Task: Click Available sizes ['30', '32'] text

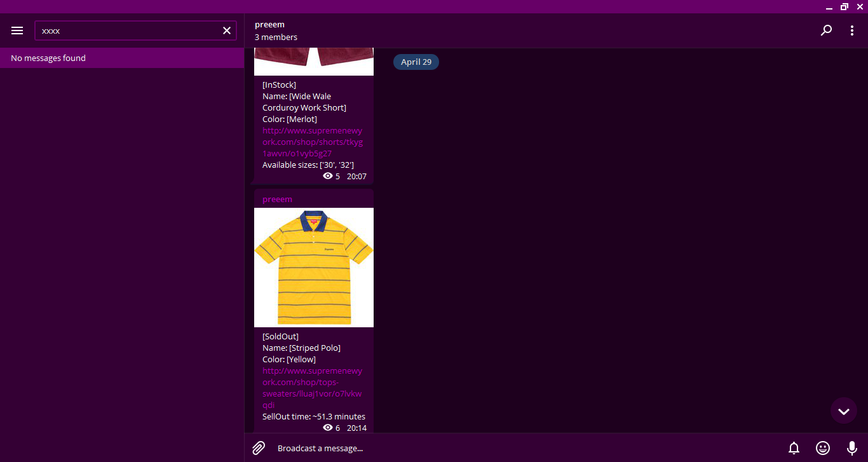Action: 308,165
